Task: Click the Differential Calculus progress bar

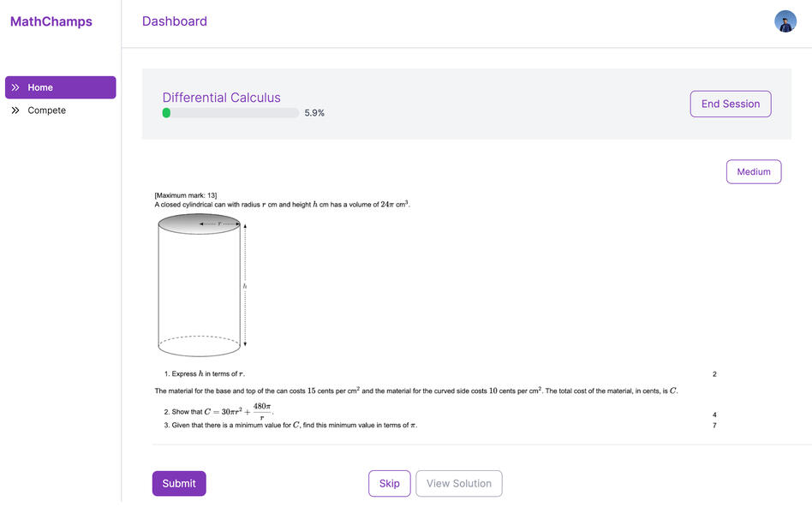Action: pos(230,113)
